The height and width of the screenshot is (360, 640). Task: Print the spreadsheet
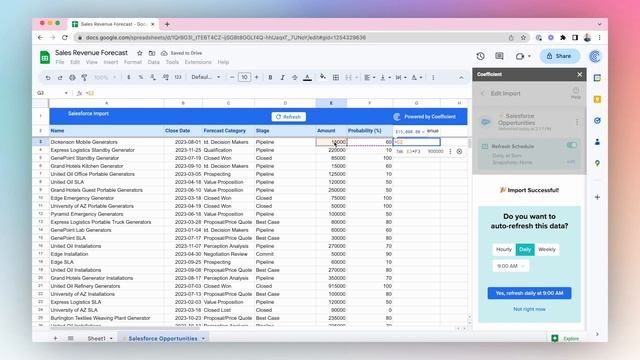click(x=72, y=78)
